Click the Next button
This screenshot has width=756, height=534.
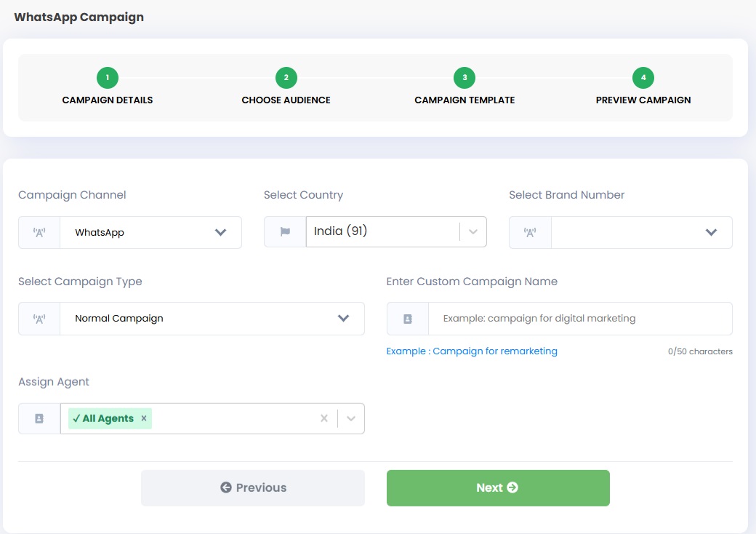coord(497,487)
